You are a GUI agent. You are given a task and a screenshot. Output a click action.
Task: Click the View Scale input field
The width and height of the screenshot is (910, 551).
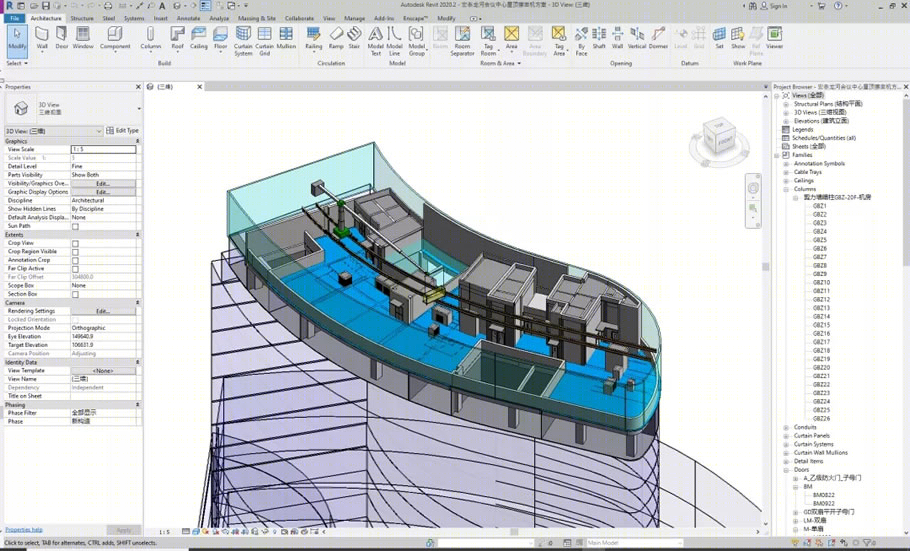click(x=103, y=149)
